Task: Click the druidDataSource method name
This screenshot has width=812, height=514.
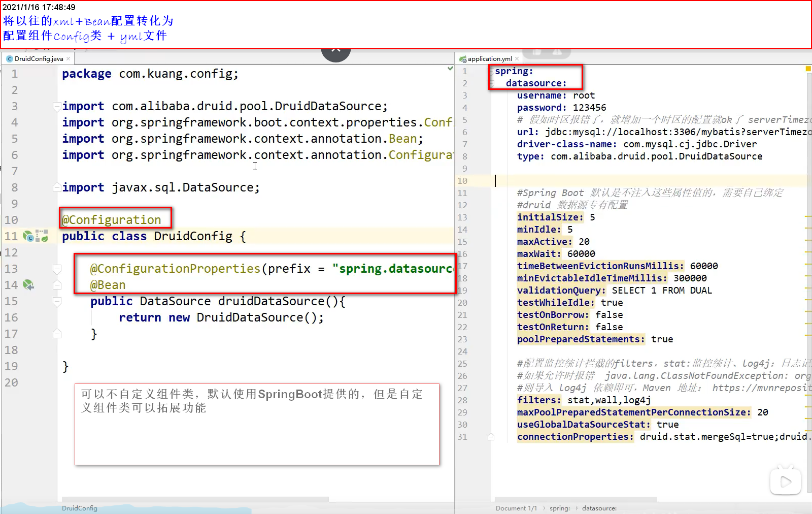Action: pyautogui.click(x=271, y=301)
